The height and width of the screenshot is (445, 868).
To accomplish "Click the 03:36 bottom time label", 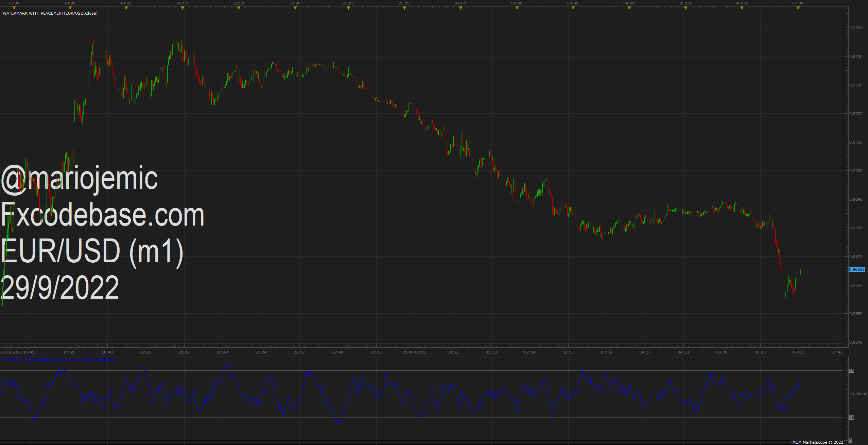I will [x=607, y=352].
